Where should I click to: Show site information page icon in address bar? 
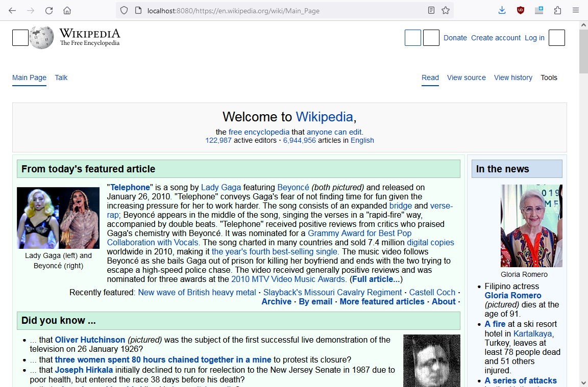click(x=138, y=11)
